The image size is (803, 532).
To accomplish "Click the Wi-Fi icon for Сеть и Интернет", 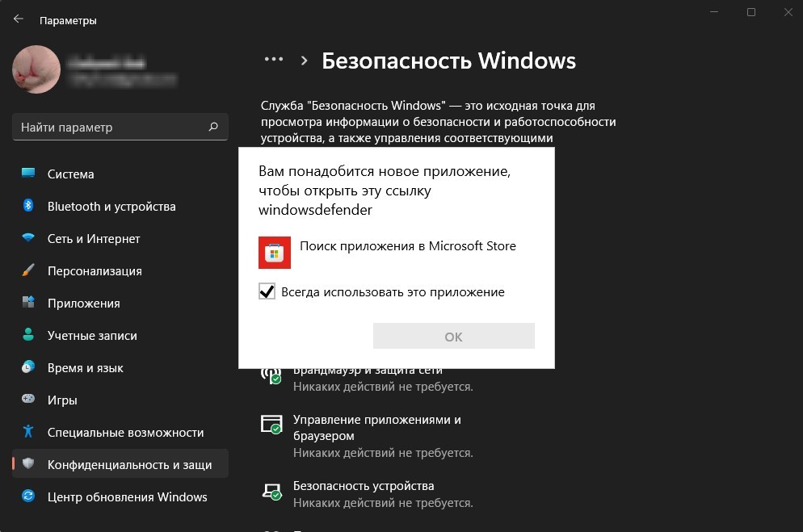I will (x=28, y=238).
